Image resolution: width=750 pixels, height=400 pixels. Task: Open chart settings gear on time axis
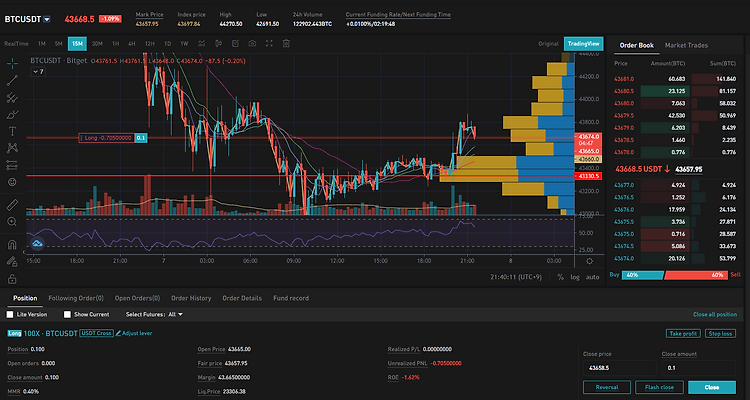pos(590,261)
